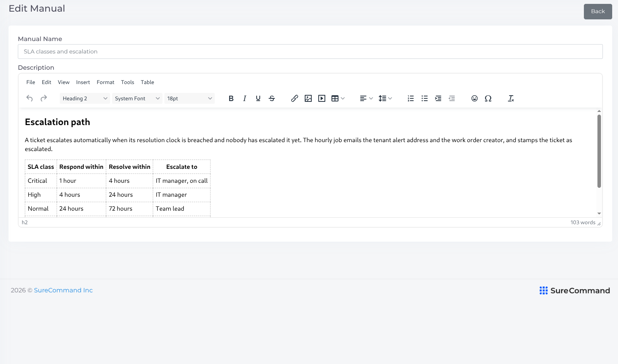Apply strikethrough to the selected text
Screen dimensions: 618x364
pos(272,98)
